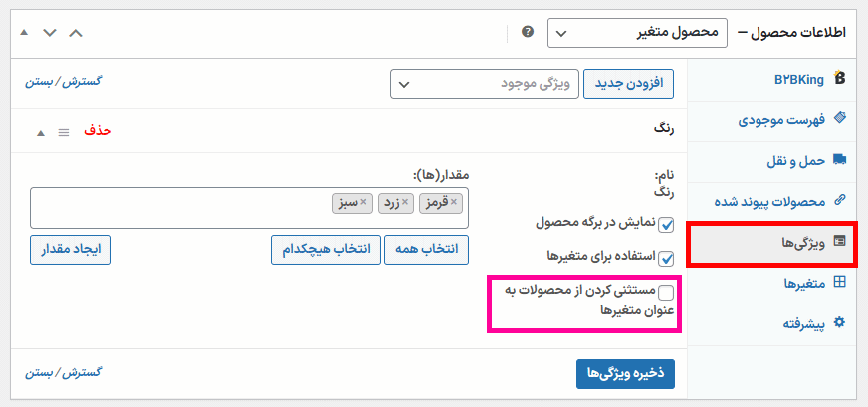The width and height of the screenshot is (868, 407).
Task: Open the ویژگی موجود attribute dropdown
Action: (484, 84)
